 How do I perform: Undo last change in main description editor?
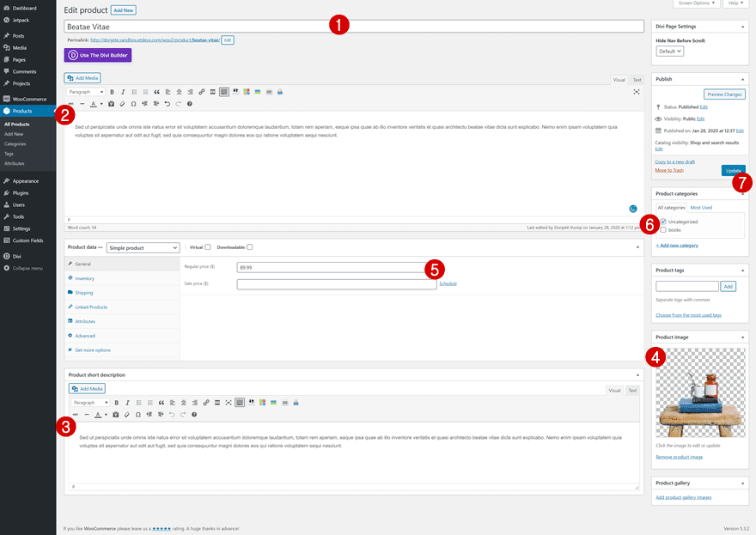tap(168, 104)
